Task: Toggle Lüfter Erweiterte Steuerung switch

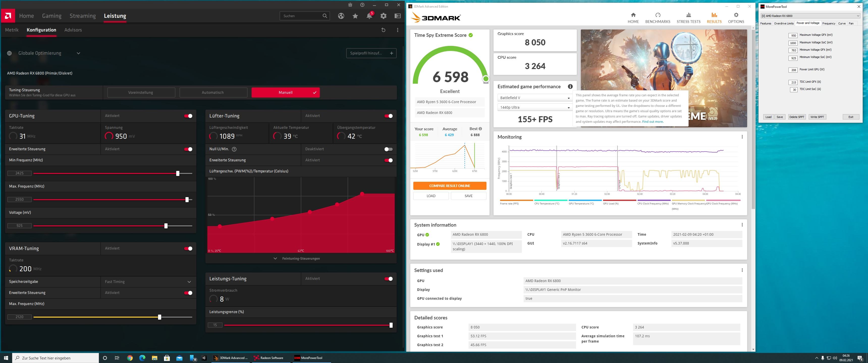Action: [x=389, y=160]
